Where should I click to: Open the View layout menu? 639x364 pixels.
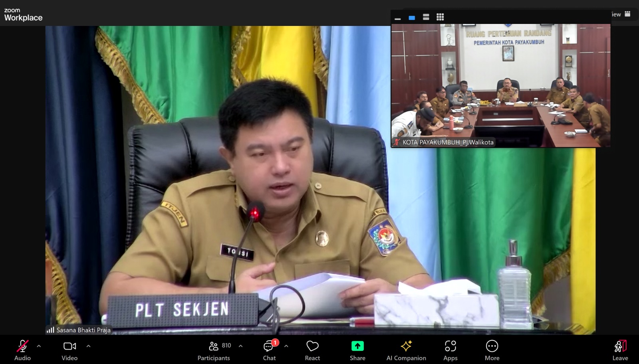tap(621, 14)
